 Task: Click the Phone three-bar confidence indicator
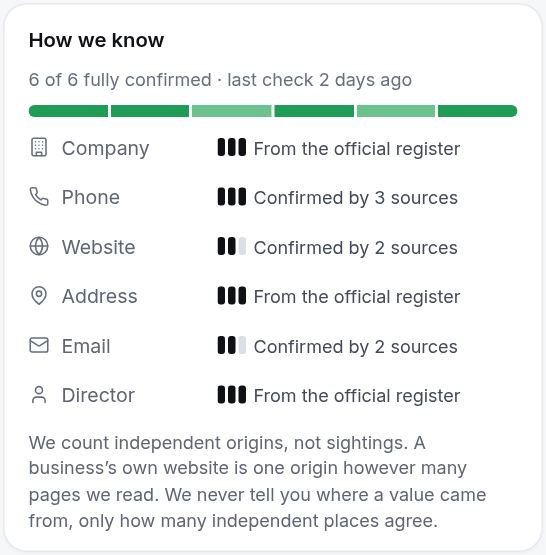(232, 197)
